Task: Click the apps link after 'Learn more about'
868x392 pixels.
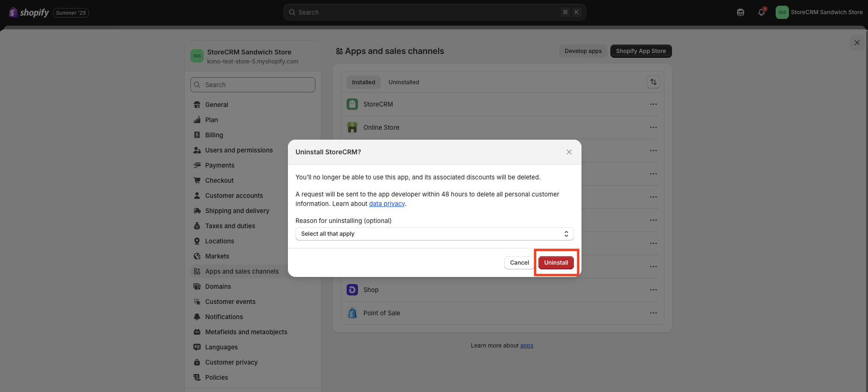Action: [527, 346]
